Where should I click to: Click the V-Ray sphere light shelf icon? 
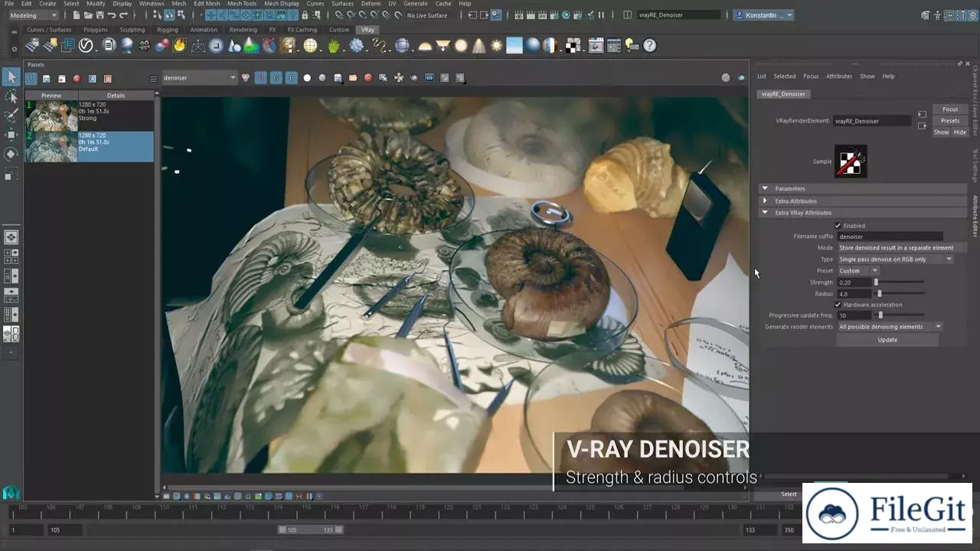[x=461, y=45]
